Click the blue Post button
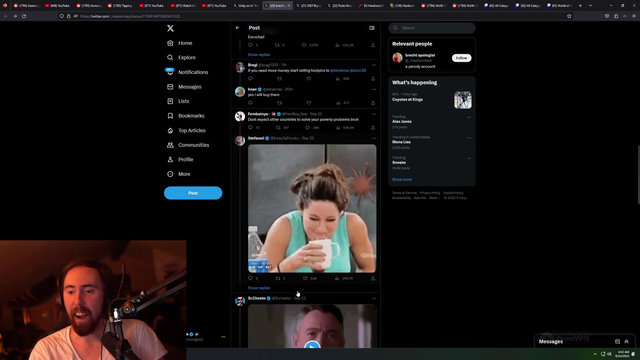Screen dimensions: 640x360 (193, 193)
